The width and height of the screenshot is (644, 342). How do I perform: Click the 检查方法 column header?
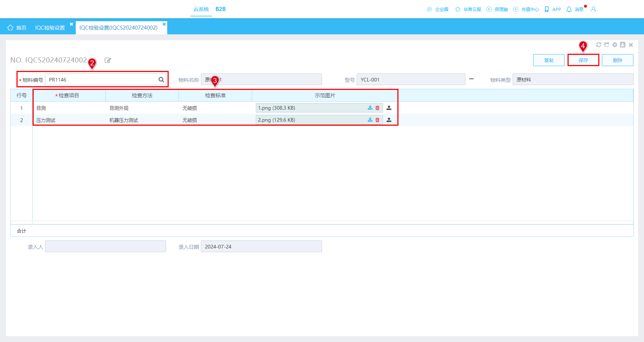(x=142, y=95)
